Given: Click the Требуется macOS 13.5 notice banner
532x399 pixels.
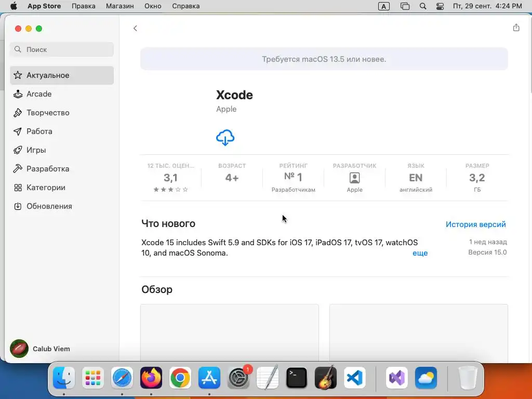Looking at the screenshot, I should [324, 59].
